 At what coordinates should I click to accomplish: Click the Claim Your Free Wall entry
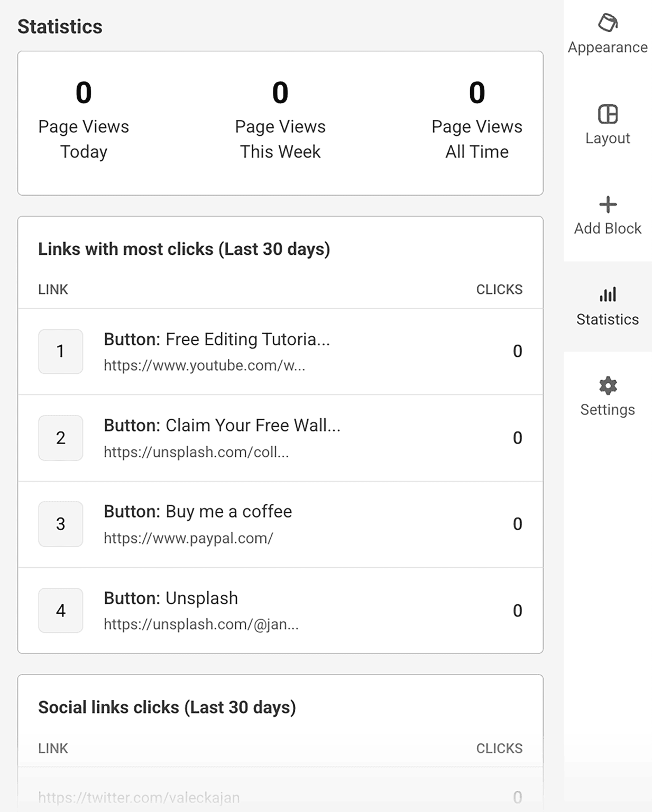222,425
